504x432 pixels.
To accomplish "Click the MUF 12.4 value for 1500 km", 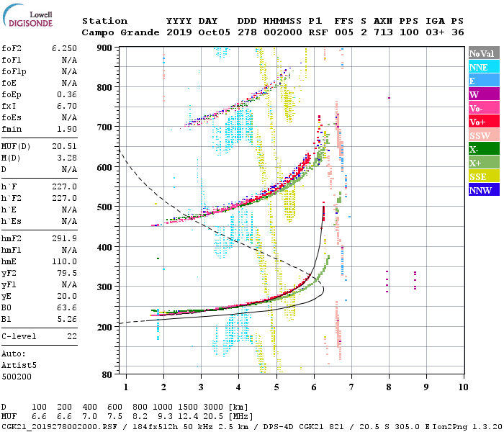I will click(188, 417).
